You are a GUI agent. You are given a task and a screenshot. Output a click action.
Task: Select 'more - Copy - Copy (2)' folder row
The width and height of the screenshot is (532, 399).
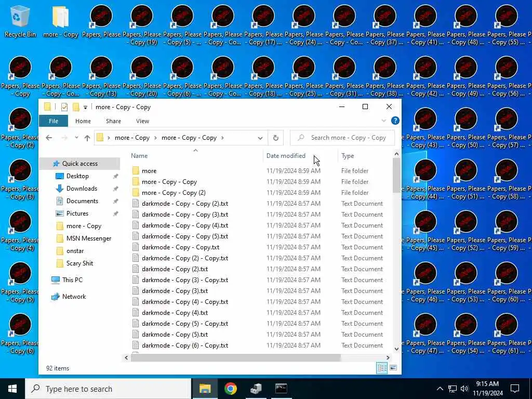point(174,193)
